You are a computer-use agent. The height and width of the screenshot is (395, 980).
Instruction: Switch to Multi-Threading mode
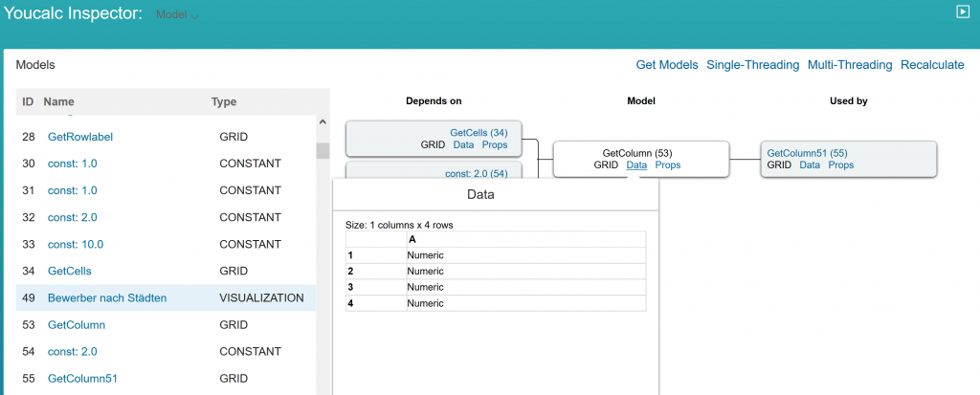[850, 64]
